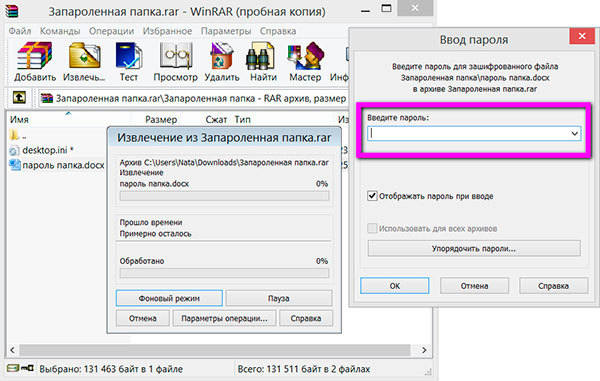This screenshot has height=381, width=600.
Task: Click Пауза in extraction dialog
Action: (279, 298)
